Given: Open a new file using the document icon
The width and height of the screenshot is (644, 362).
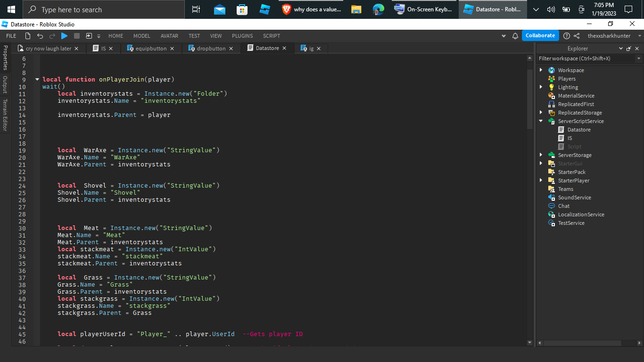Looking at the screenshot, I should pos(27,35).
